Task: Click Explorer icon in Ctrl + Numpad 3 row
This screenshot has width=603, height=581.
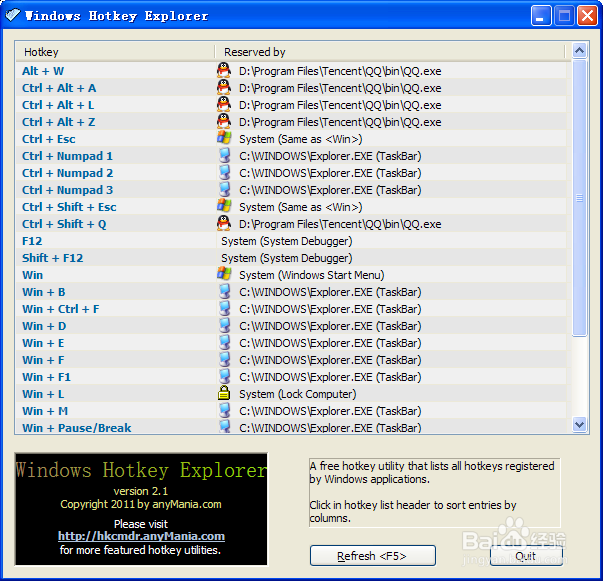Action: pos(224,189)
